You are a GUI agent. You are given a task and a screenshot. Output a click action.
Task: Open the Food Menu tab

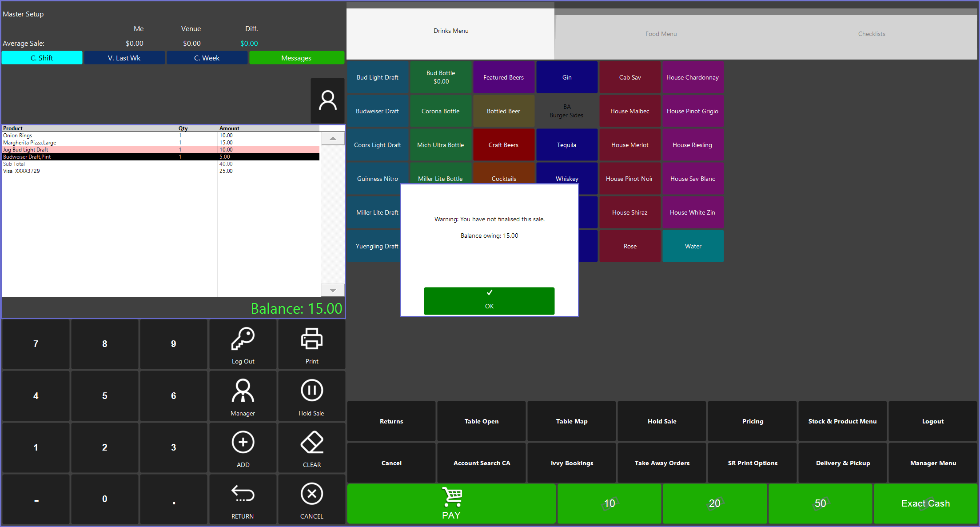(661, 34)
